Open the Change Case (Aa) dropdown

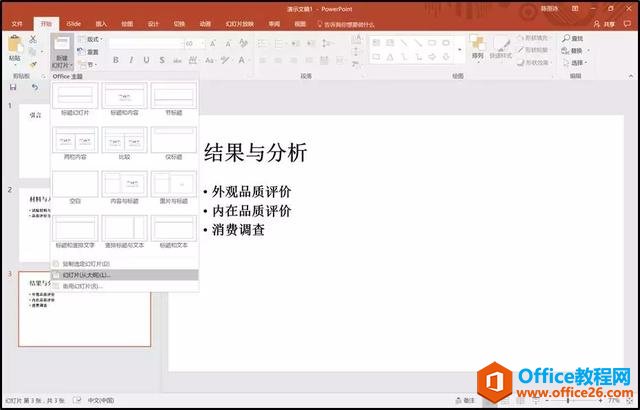209,60
